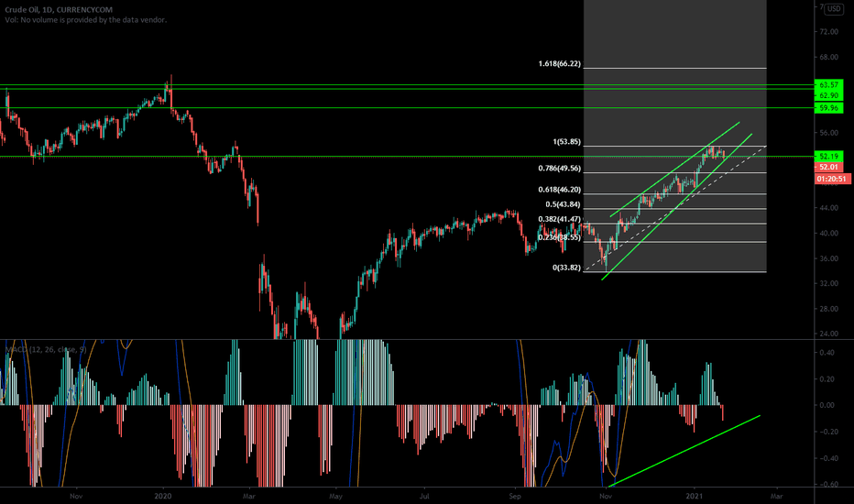
Task: Click the 0.00 MACD axis value
Action: 827,405
